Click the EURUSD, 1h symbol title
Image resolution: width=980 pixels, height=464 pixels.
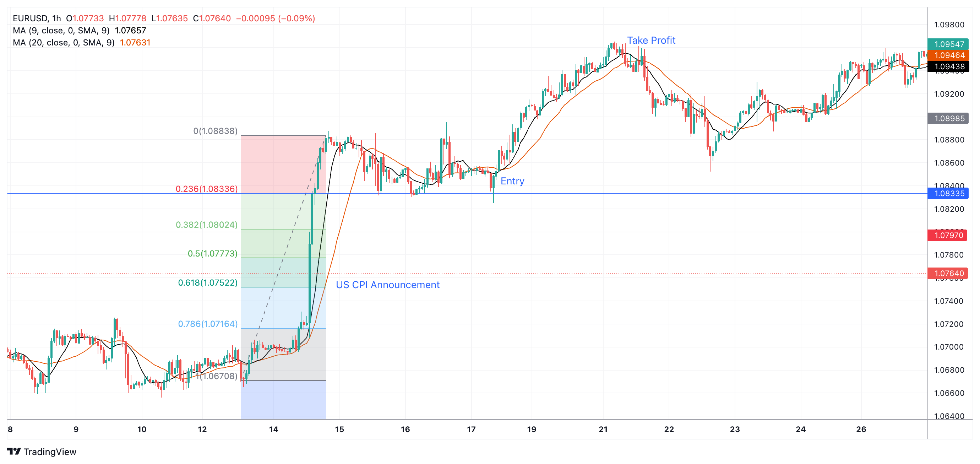point(37,18)
